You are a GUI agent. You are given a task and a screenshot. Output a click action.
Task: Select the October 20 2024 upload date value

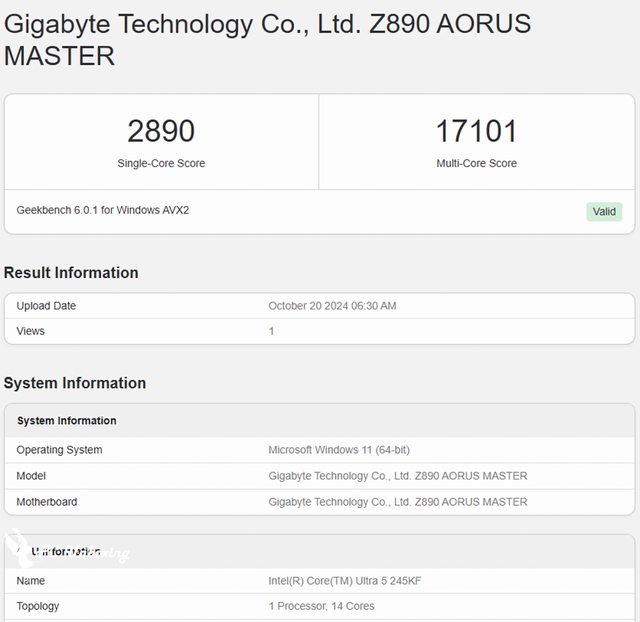(332, 306)
